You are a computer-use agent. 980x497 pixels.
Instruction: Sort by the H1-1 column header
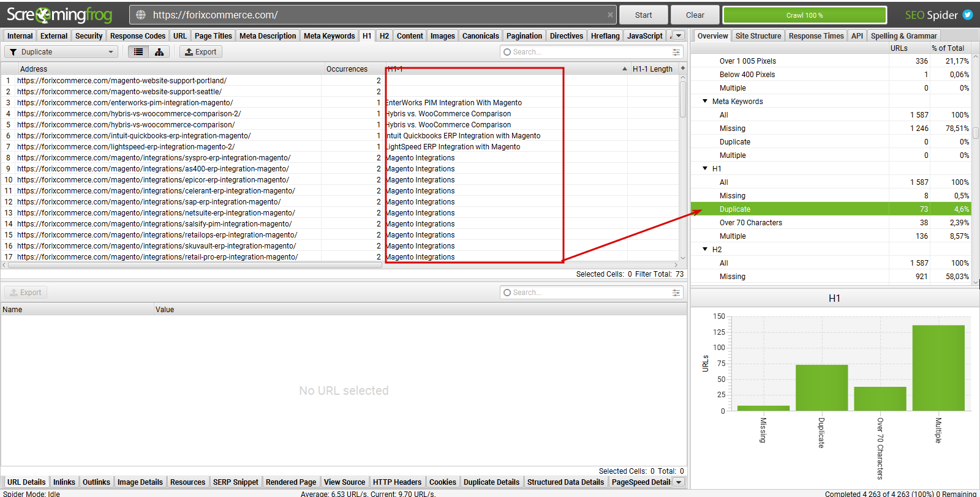(x=507, y=69)
